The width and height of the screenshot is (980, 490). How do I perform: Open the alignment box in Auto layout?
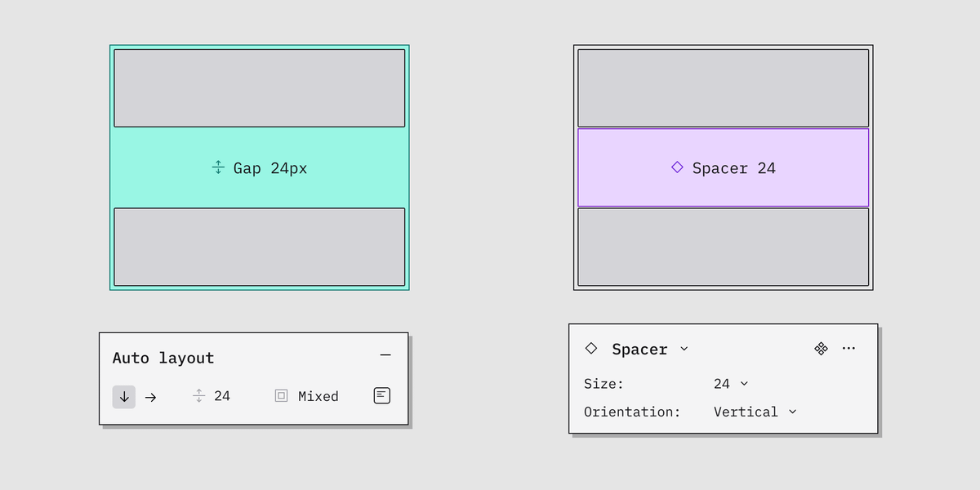[x=381, y=395]
